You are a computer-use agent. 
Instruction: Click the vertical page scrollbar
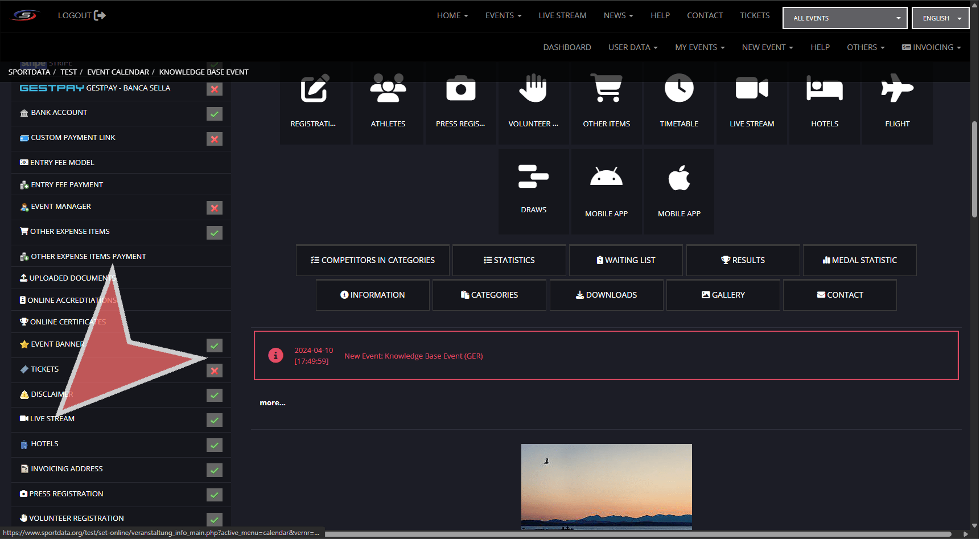click(x=974, y=170)
